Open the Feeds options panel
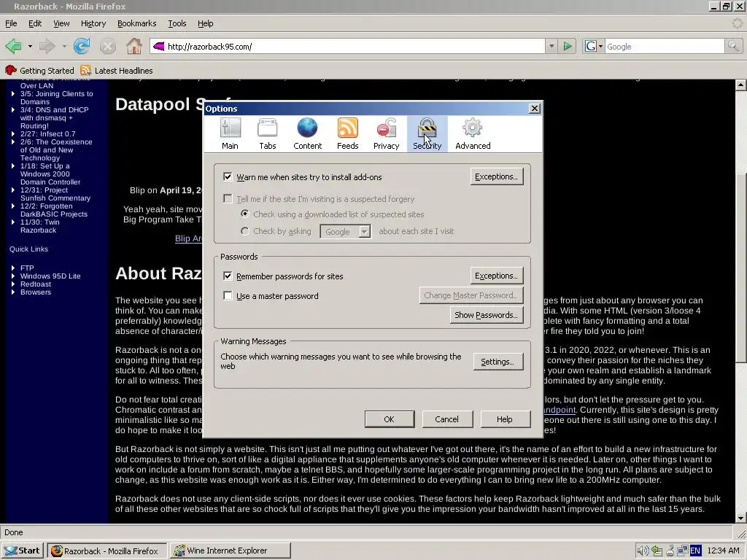 click(347, 134)
